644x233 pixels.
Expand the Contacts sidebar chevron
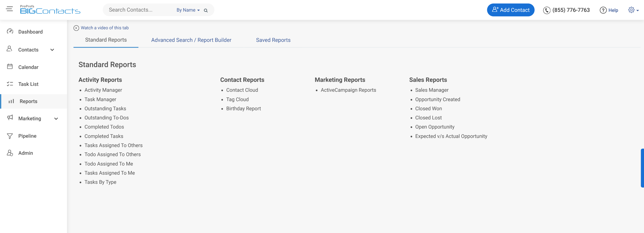click(x=52, y=50)
